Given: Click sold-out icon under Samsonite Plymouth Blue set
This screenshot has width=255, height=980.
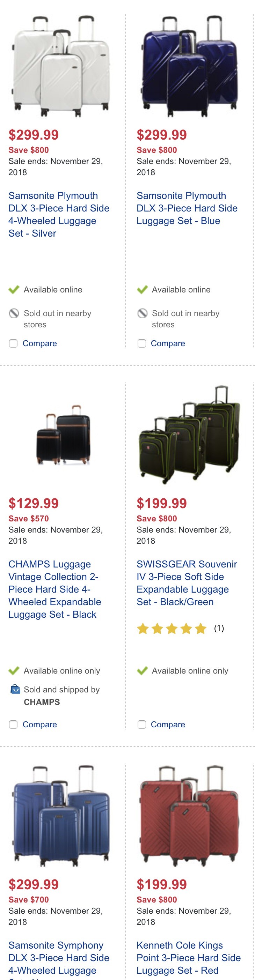Looking at the screenshot, I should click(x=142, y=313).
